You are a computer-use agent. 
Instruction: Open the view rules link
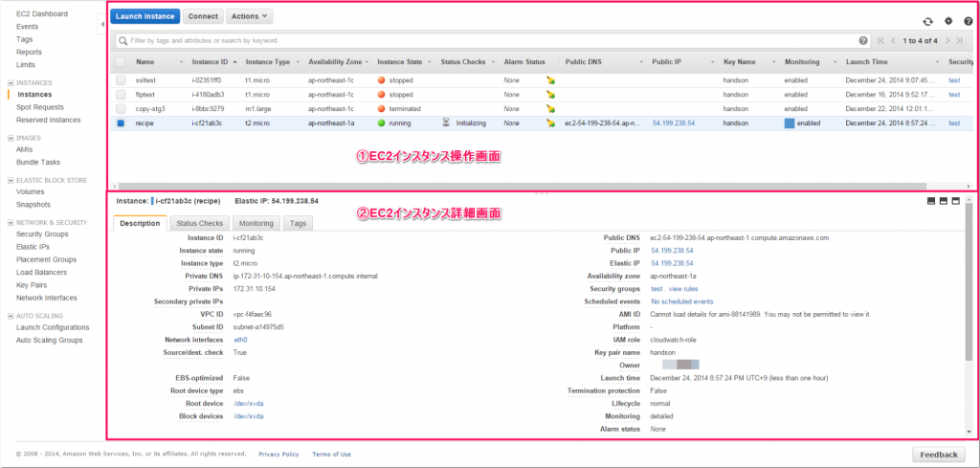click(683, 289)
